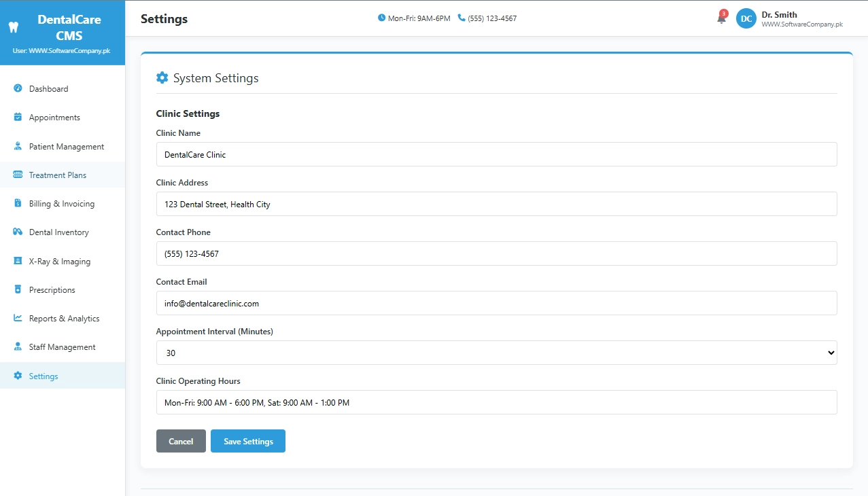Click the Clinic Name input field
The image size is (868, 496).
coord(496,154)
